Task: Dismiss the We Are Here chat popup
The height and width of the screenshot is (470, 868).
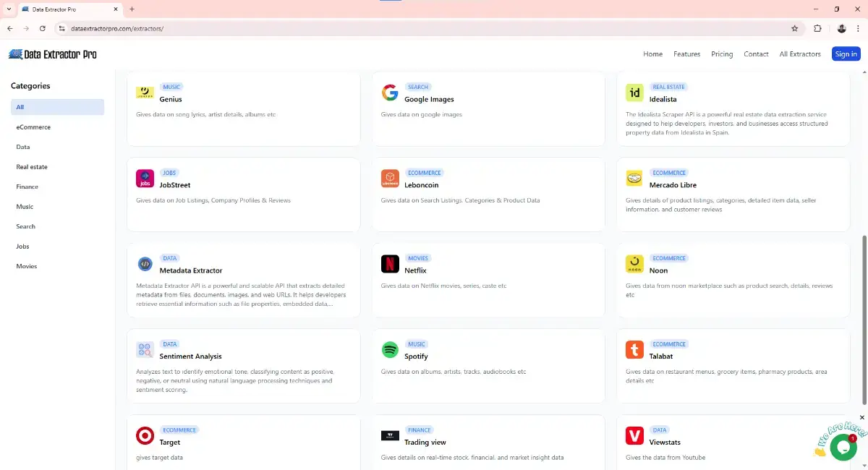Action: click(861, 417)
